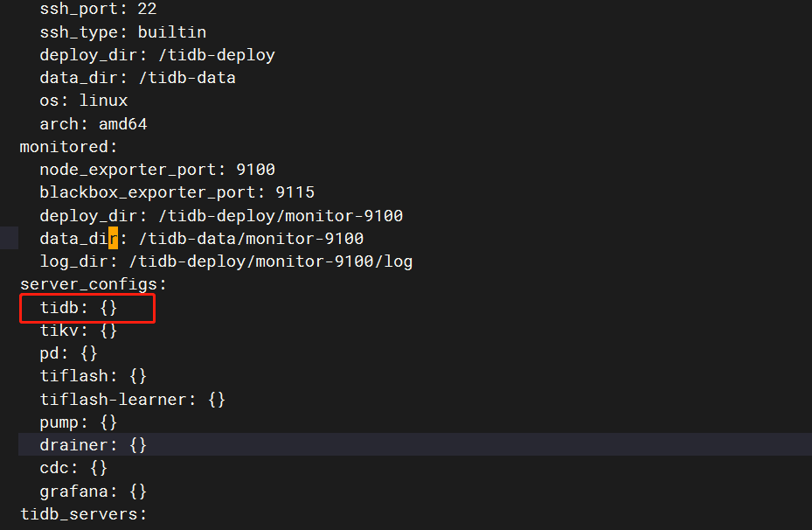This screenshot has height=530, width=812.
Task: Click the pd: {} config line
Action: (69, 353)
